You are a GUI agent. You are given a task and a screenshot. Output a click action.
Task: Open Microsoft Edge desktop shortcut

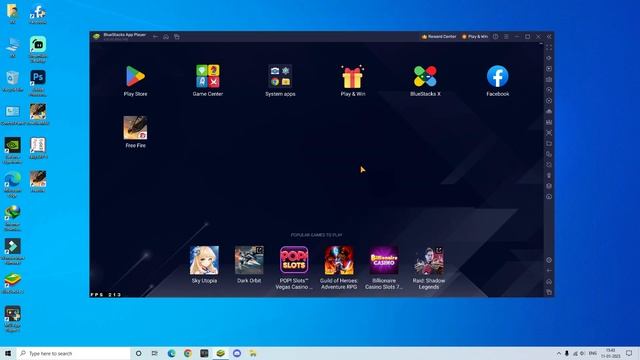point(12,184)
